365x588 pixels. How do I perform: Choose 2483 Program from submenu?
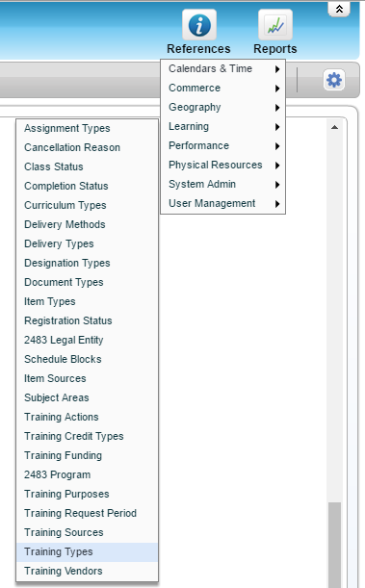(87, 475)
